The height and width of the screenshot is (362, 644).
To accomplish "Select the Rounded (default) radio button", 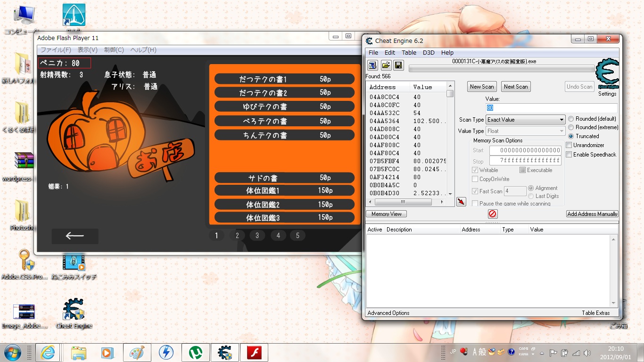I will pos(571,119).
